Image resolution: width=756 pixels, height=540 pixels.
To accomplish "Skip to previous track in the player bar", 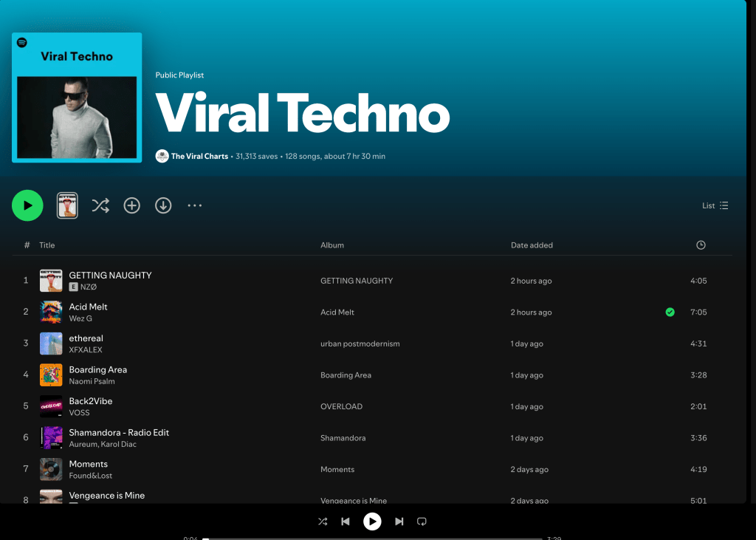I will click(346, 522).
